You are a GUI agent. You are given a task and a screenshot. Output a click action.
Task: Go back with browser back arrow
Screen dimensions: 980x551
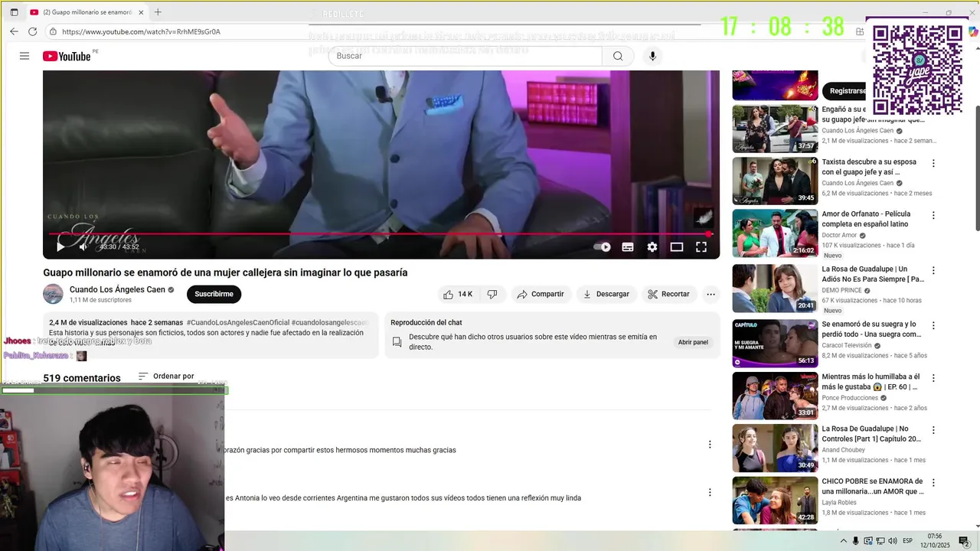(x=14, y=31)
